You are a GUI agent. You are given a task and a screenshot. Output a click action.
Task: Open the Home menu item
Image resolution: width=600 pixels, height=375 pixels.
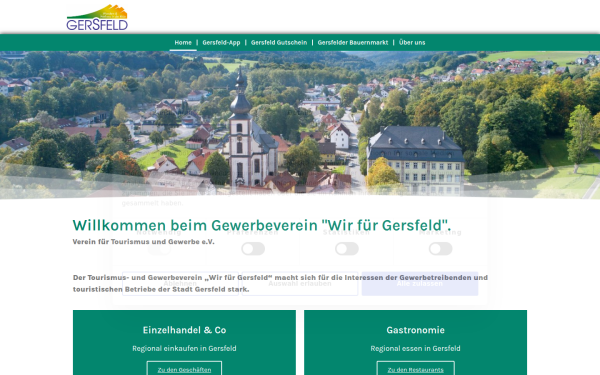tap(183, 42)
